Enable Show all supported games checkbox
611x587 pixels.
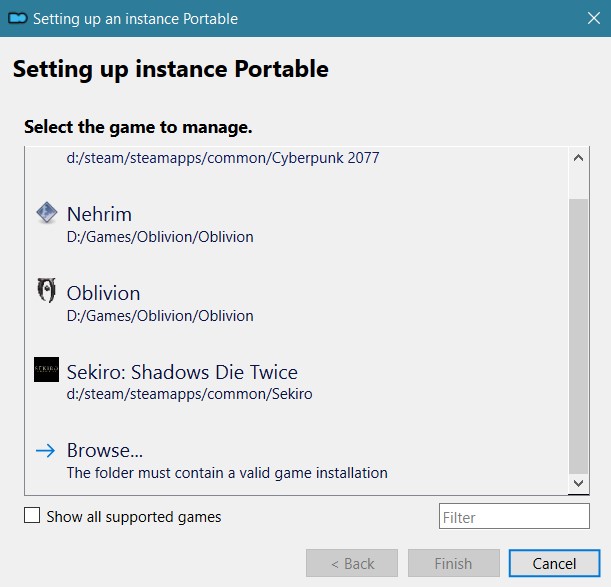[x=32, y=516]
